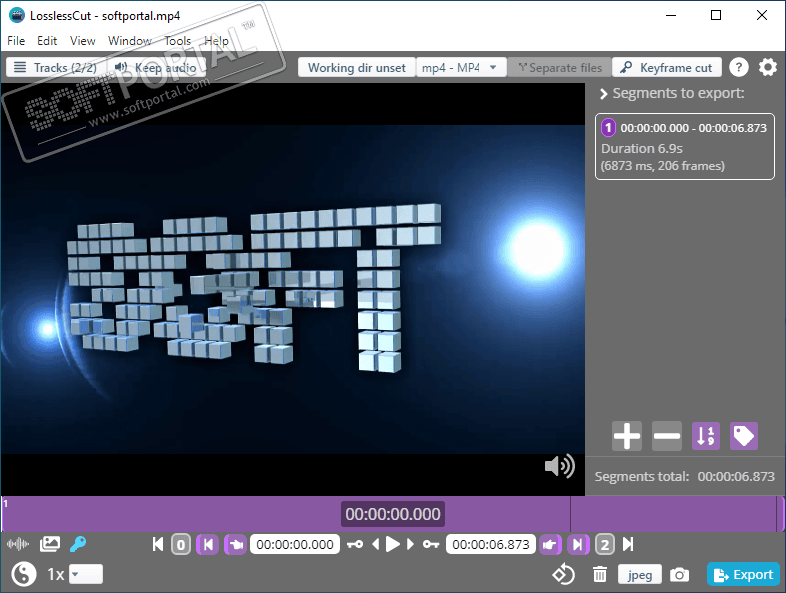Open the View menu
The width and height of the screenshot is (786, 593).
tap(83, 41)
